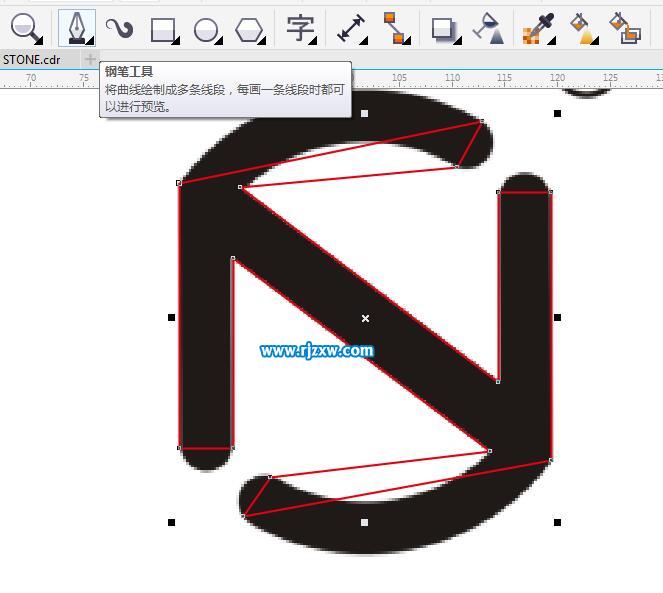663x593 pixels.
Task: Click the left-middle selection handle
Action: (x=171, y=317)
